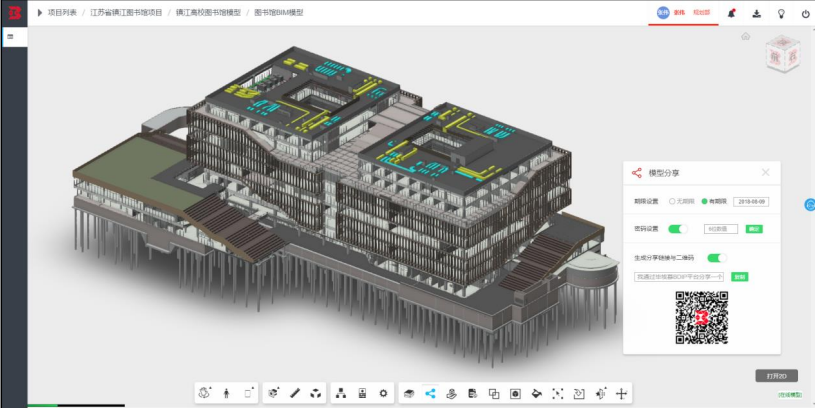Click the QR code image

(702, 317)
